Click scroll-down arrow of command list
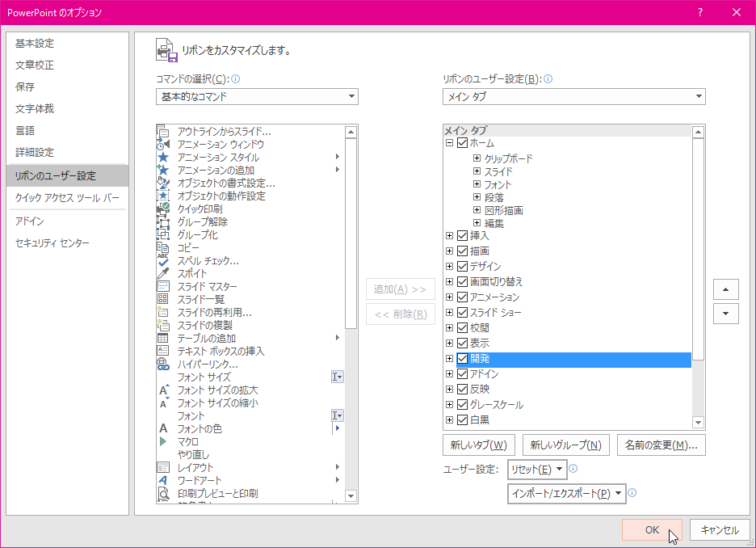 pos(351,496)
